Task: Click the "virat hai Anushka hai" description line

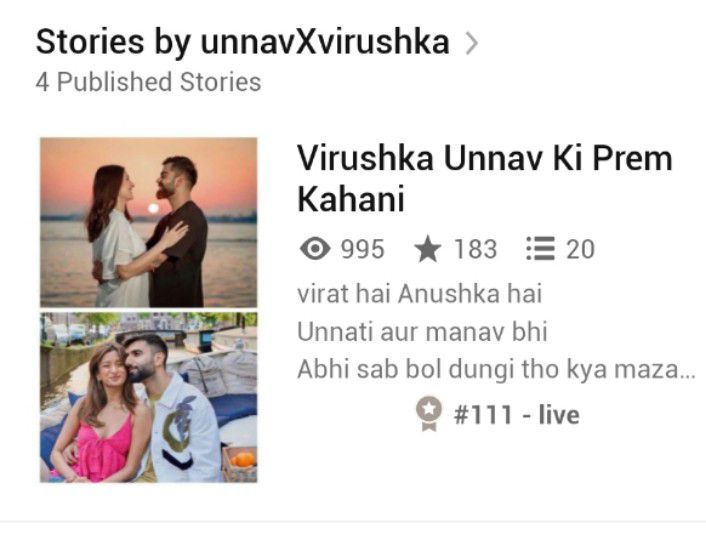Action: click(x=419, y=294)
